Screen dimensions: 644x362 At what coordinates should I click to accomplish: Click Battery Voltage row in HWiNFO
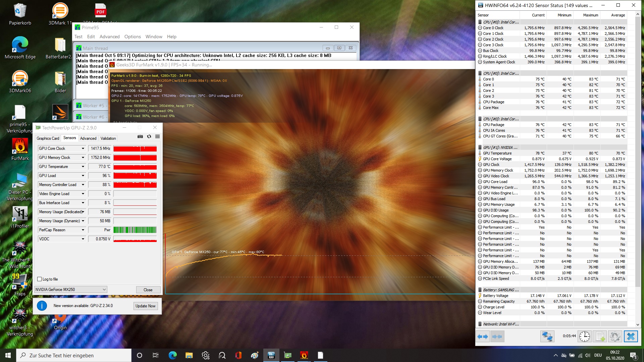552,296
